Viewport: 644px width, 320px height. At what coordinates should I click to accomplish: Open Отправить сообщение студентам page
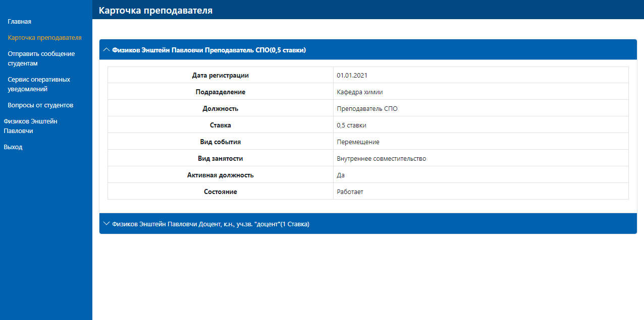pos(41,58)
